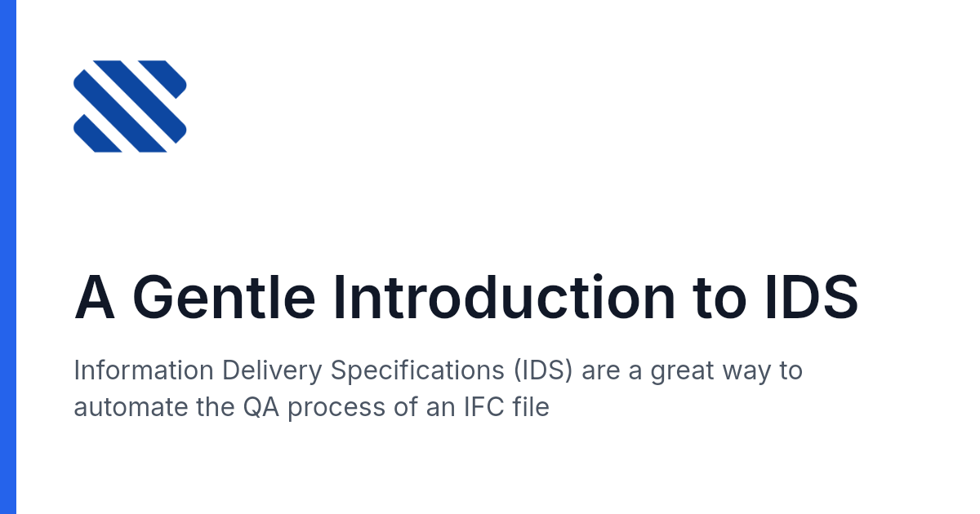Click 'Information Delivery Specifications' in the subtitle

[290, 371]
